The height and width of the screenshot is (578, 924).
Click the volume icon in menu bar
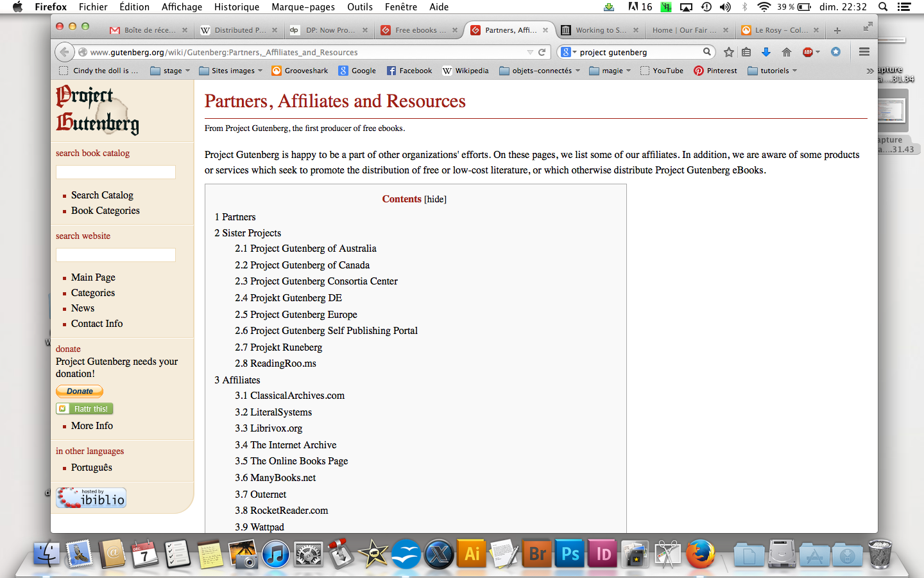[725, 7]
